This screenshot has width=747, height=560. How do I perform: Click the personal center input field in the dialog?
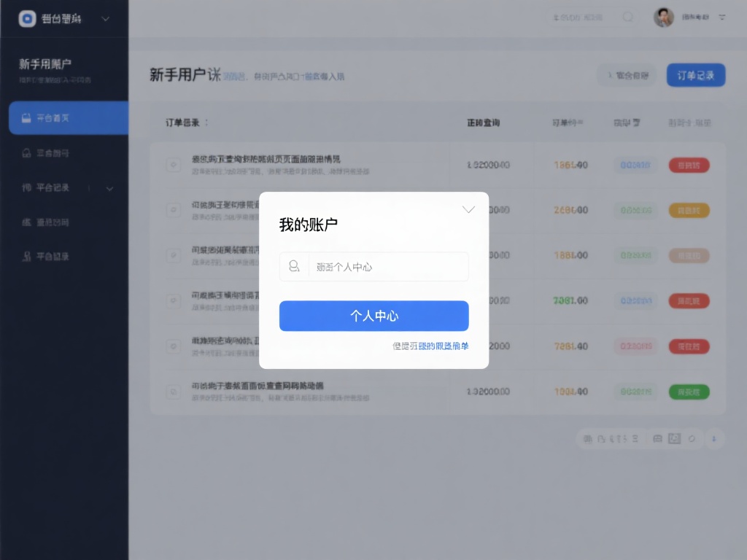coord(373,266)
